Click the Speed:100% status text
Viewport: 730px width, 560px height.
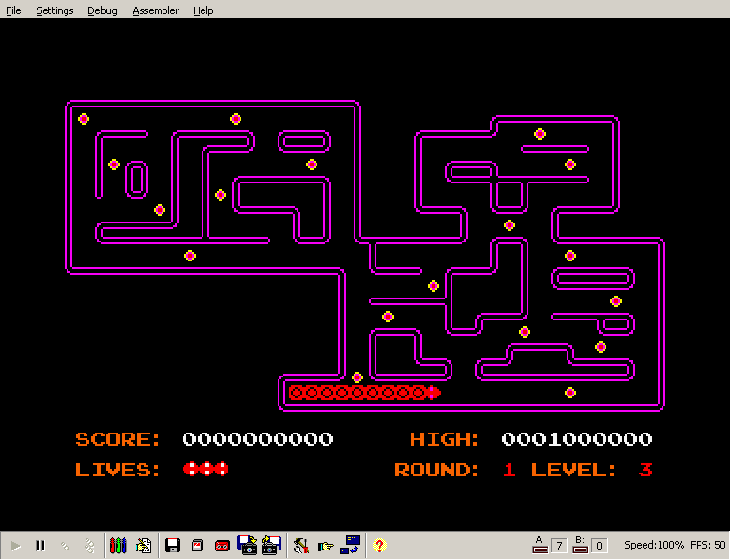click(x=654, y=545)
